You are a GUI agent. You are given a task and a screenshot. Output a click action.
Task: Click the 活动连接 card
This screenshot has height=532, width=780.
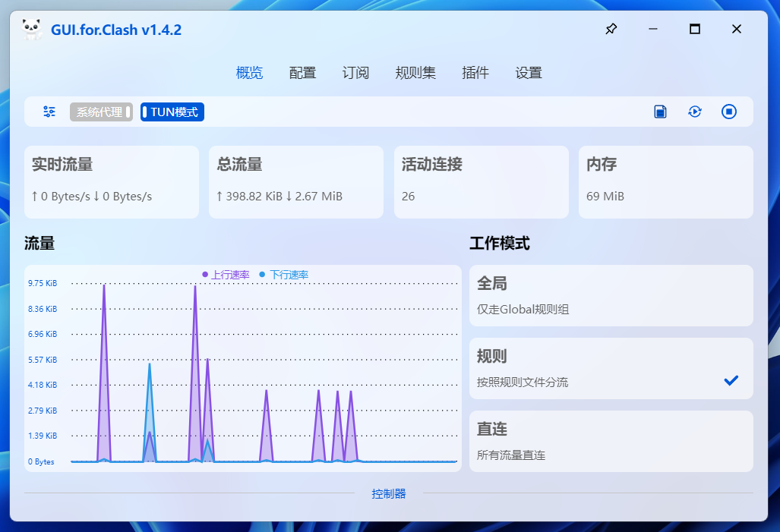coord(481,181)
